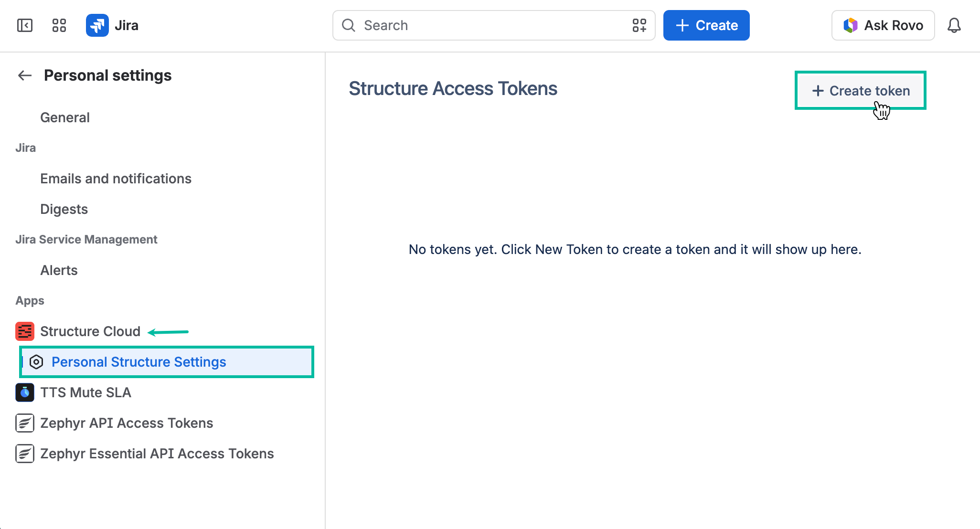Click the Personal Structure Settings hexagon icon

point(36,362)
